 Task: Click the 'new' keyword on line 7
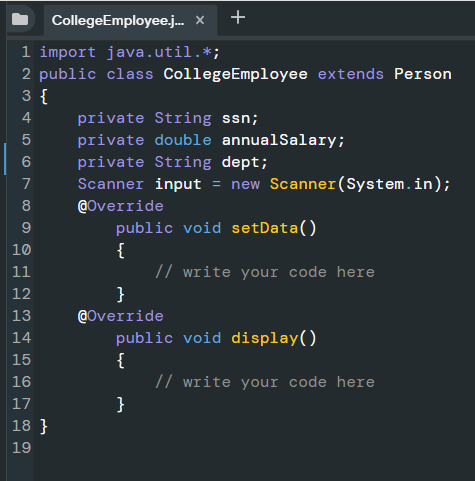coord(245,184)
